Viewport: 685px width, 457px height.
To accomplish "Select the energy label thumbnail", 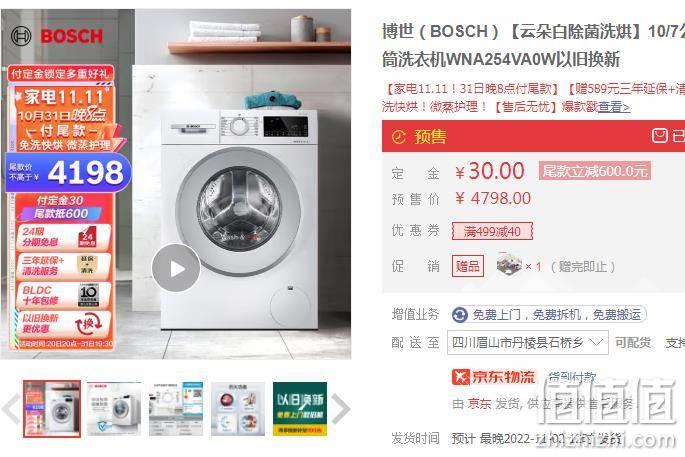I will [176, 409].
